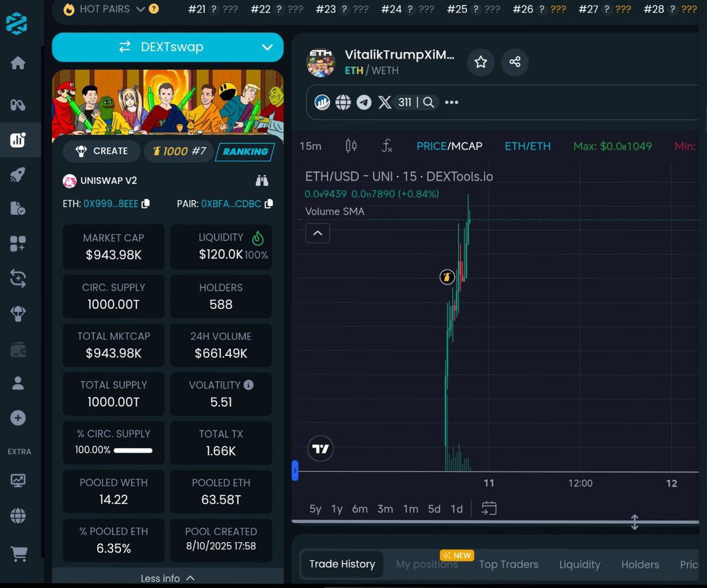Expand the blue side panel handle

[x=295, y=471]
